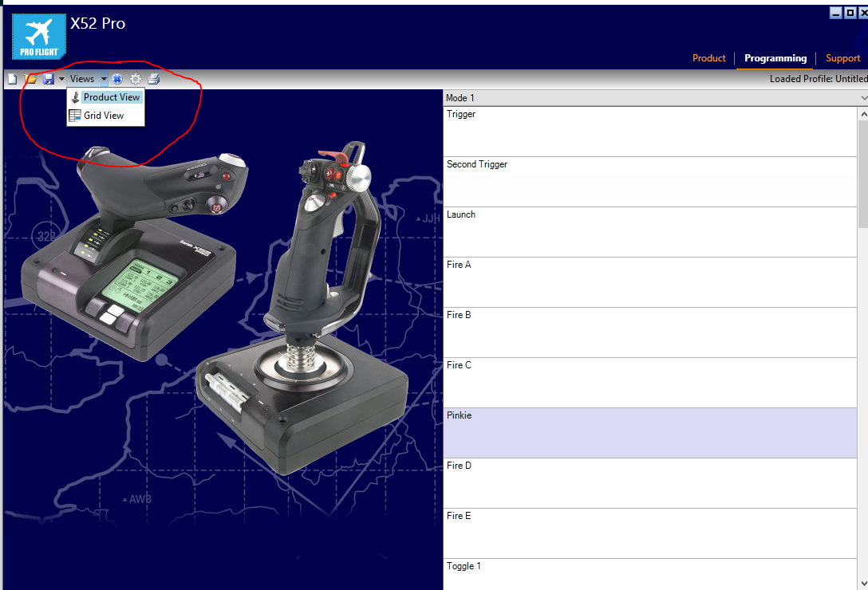Open a saved profile using the folder icon
The width and height of the screenshot is (868, 590).
click(x=30, y=79)
